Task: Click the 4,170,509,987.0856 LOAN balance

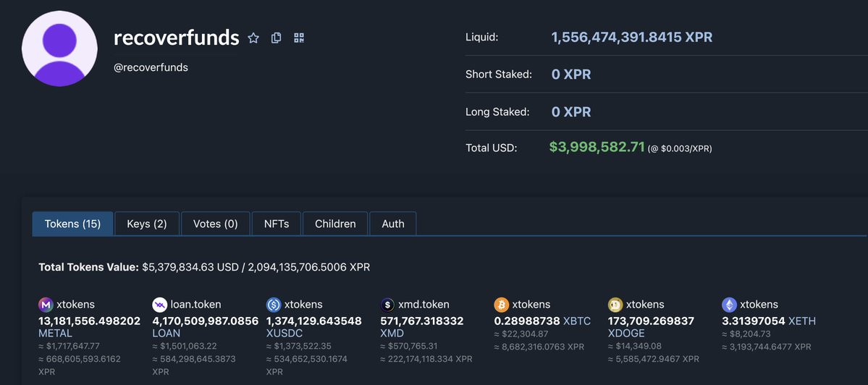Action: pos(206,321)
